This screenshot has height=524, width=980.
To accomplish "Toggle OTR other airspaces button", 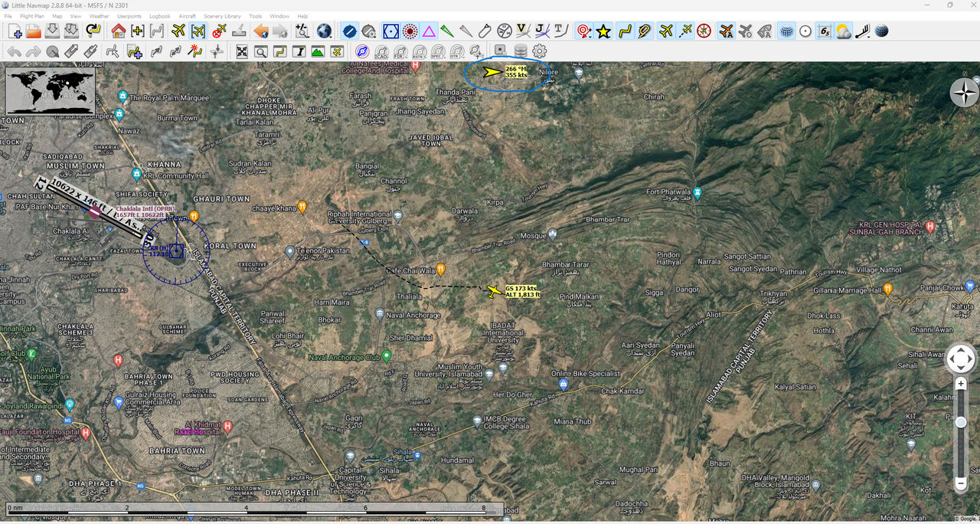I will point(457,51).
